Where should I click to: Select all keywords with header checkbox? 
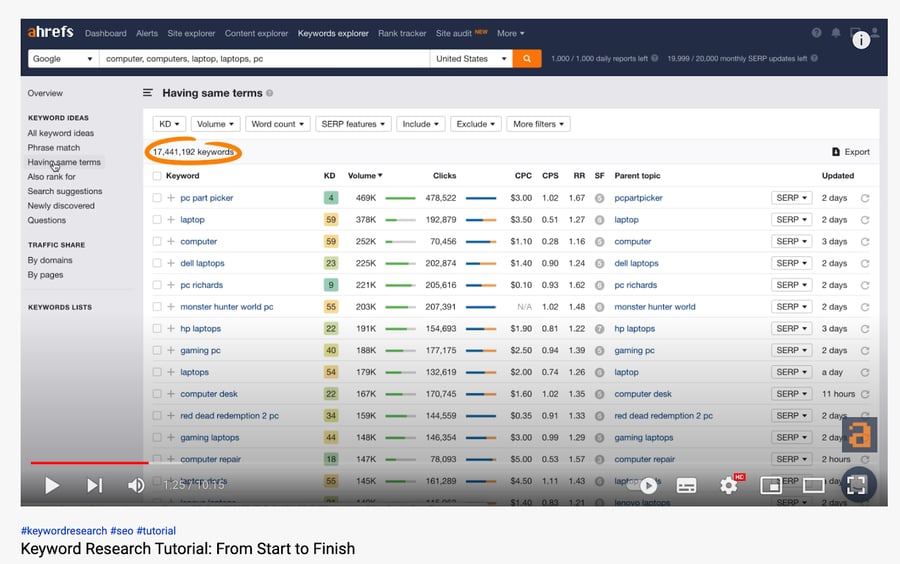(x=157, y=176)
